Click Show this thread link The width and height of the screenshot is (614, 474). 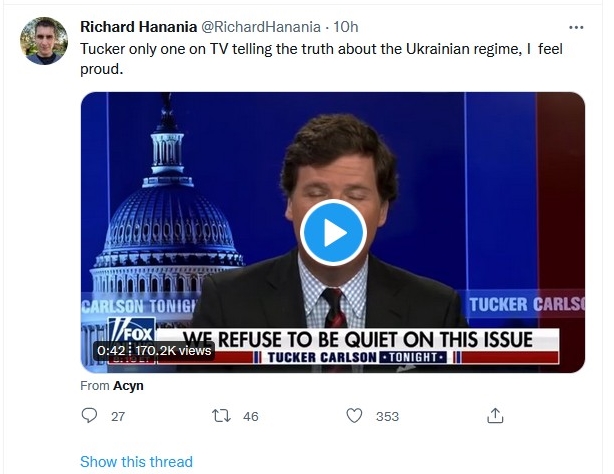[x=136, y=461]
